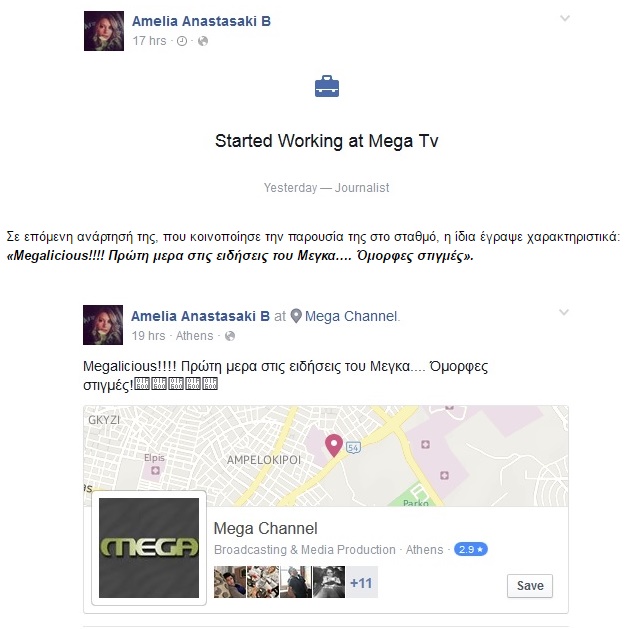
Task: Click the 19 hrs timestamp
Action: (x=148, y=336)
